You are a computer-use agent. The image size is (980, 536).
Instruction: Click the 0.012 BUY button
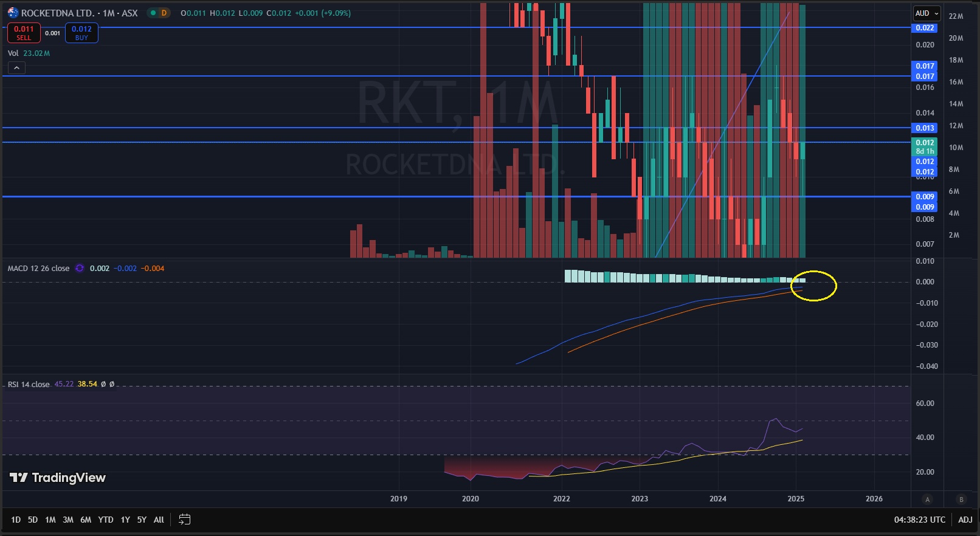[81, 33]
